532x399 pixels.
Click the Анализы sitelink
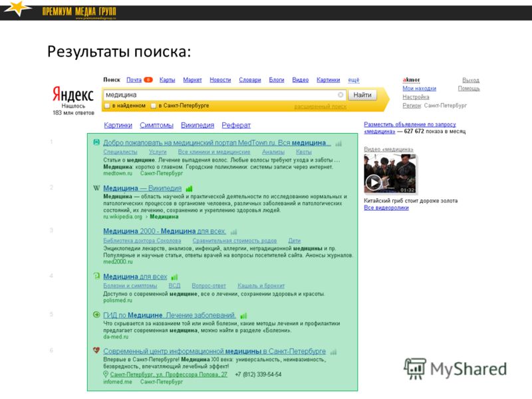[273, 152]
